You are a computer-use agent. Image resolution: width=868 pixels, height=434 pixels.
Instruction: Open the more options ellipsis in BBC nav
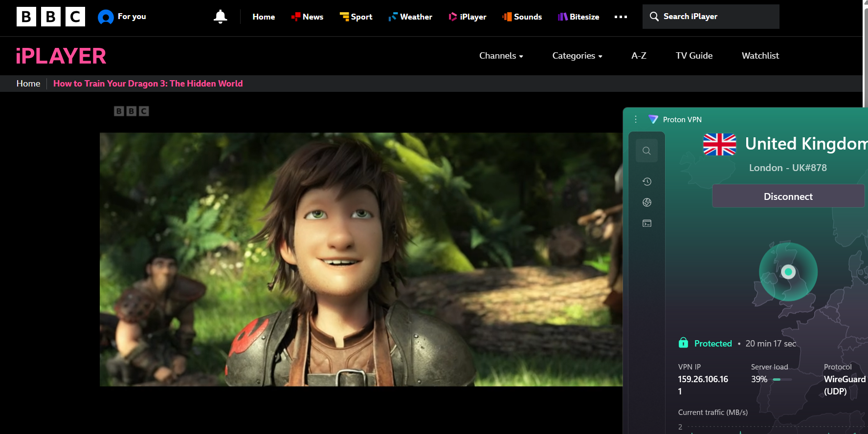coord(621,17)
